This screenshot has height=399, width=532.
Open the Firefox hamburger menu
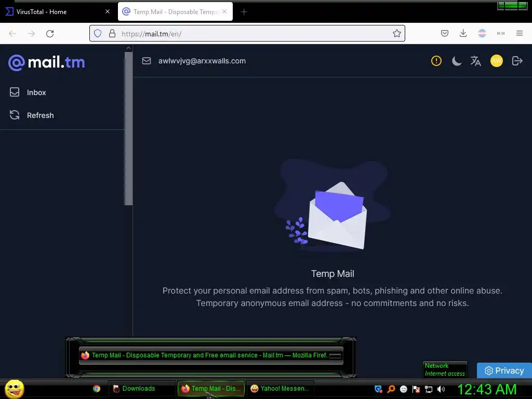coord(520,33)
